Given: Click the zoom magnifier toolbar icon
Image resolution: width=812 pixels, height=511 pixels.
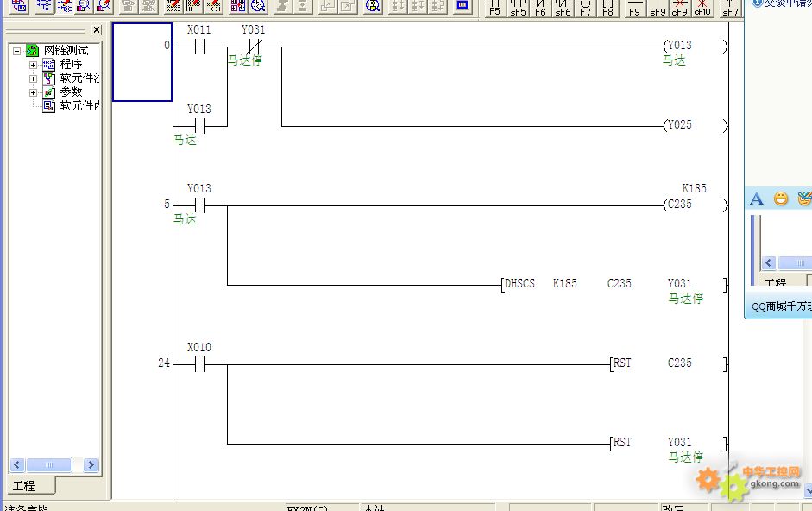Looking at the screenshot, I should pos(373,7).
